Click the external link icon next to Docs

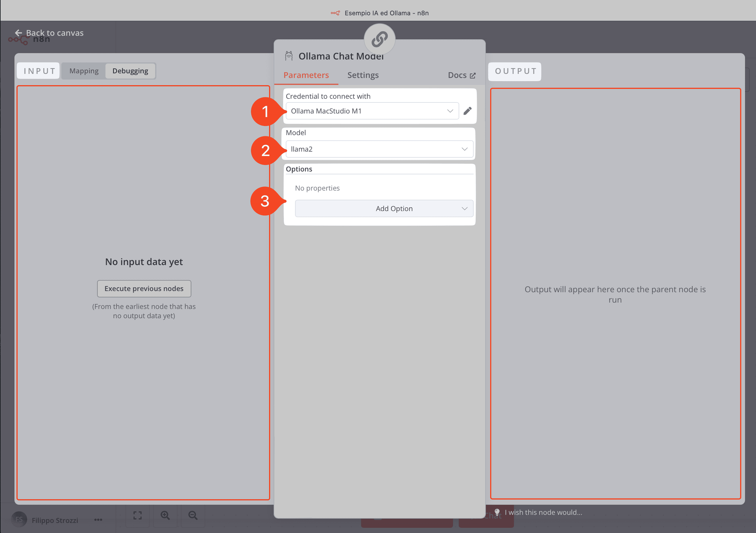coord(472,76)
